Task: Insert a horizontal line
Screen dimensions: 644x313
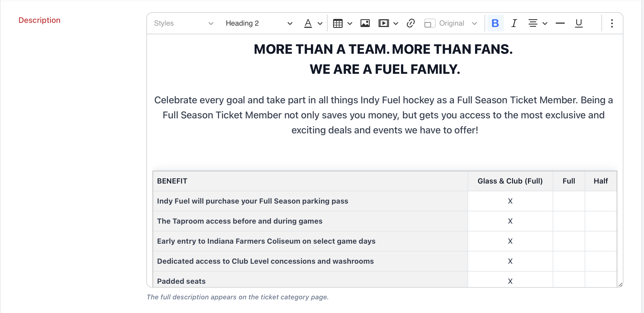Action: pos(560,23)
